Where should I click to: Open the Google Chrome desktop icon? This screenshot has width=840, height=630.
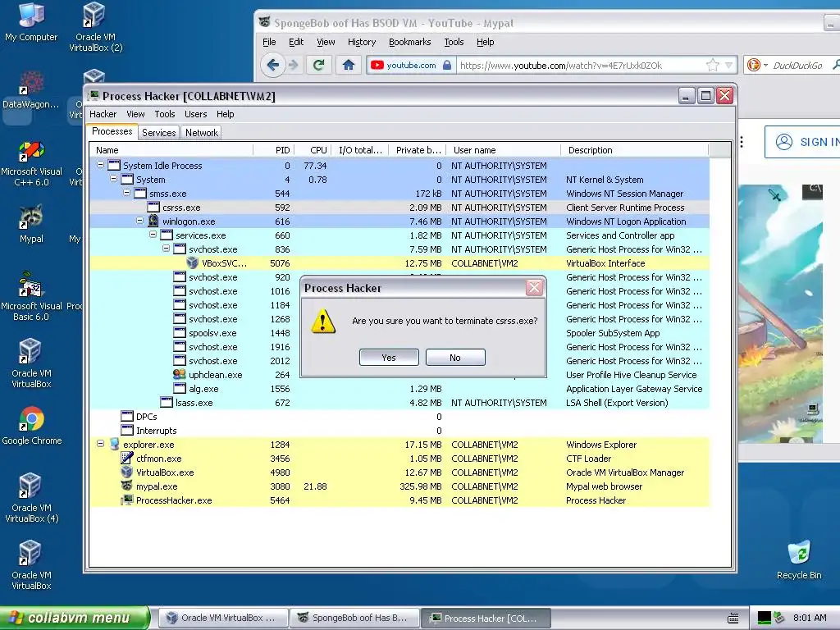click(32, 426)
